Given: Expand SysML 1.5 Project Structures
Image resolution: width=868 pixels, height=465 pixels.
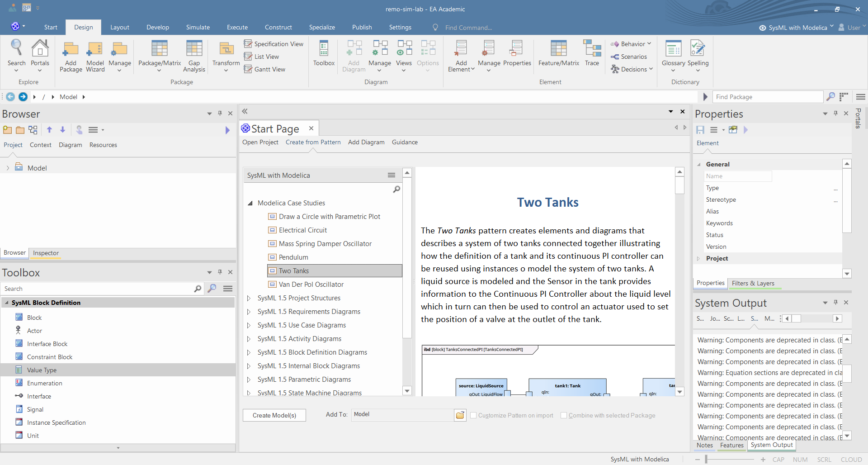Looking at the screenshot, I should (x=249, y=298).
